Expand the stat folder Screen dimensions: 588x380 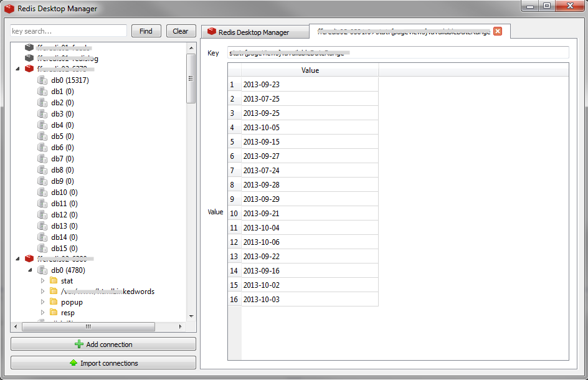[42, 280]
